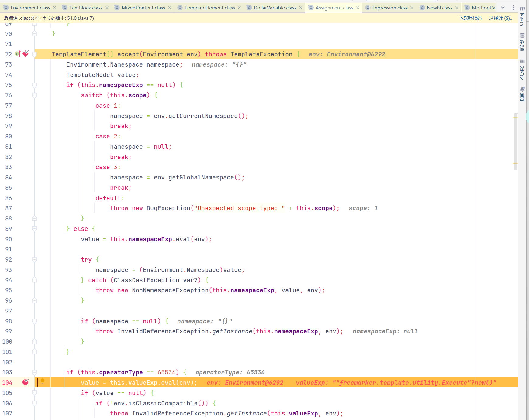Switch to the Environment.class tab

[30, 8]
